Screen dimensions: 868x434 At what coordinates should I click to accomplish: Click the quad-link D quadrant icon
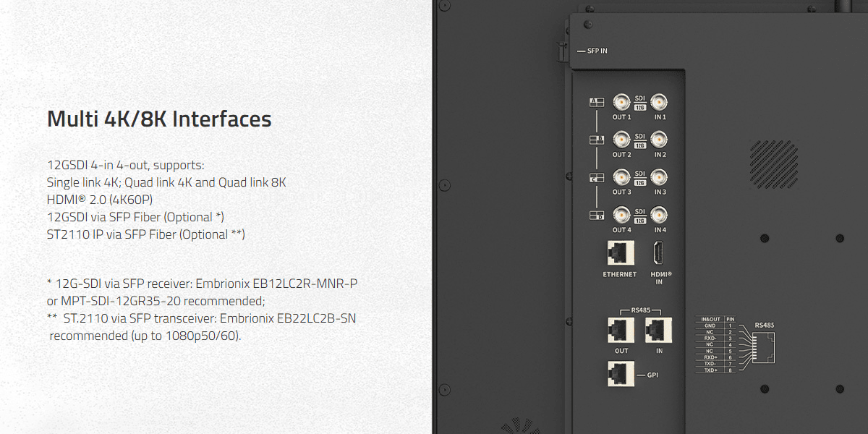point(597,215)
